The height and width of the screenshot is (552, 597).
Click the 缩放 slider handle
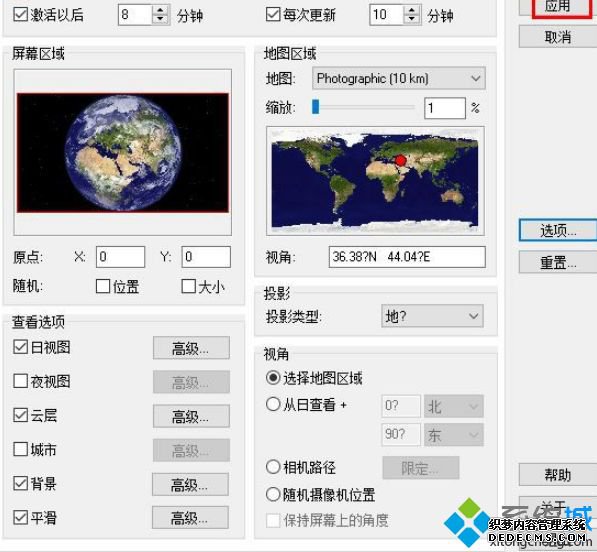point(316,107)
